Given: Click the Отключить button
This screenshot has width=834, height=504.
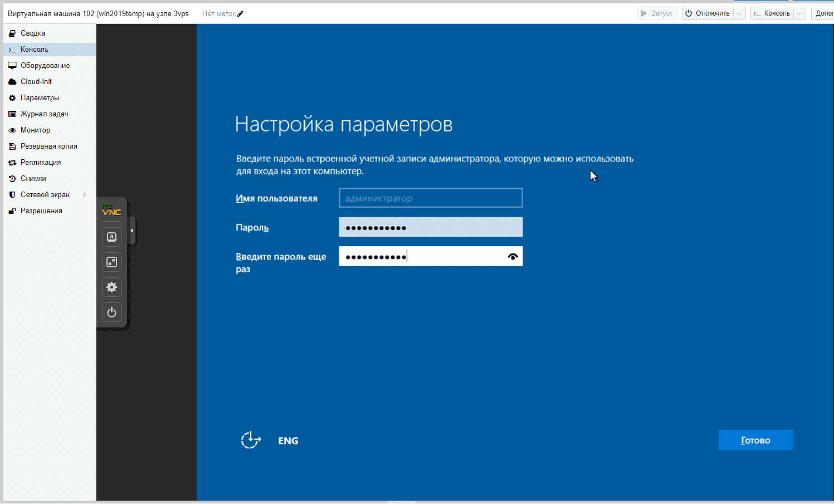Looking at the screenshot, I should 708,13.
